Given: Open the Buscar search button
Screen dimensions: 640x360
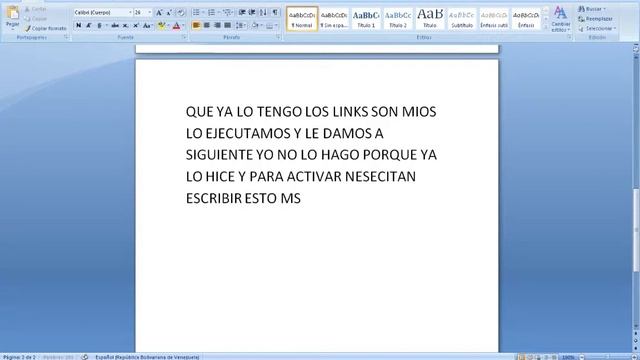Looking at the screenshot, I should tap(592, 9).
